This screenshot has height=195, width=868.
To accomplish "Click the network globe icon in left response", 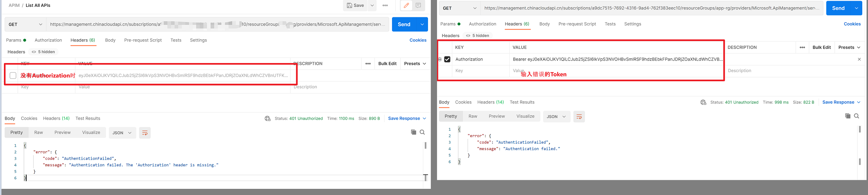I will [267, 119].
